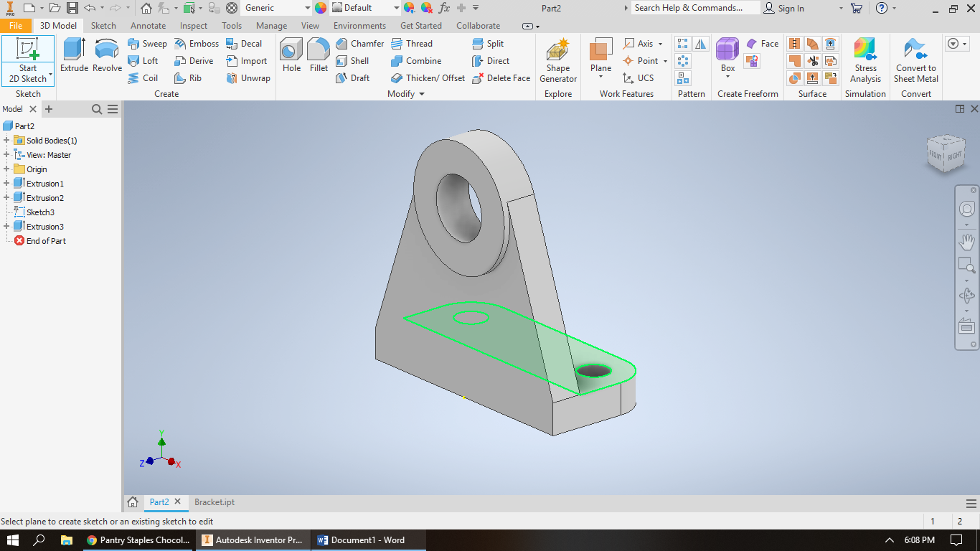Open the appearance color wheel icon
This screenshot has height=551, width=980.
(x=320, y=8)
